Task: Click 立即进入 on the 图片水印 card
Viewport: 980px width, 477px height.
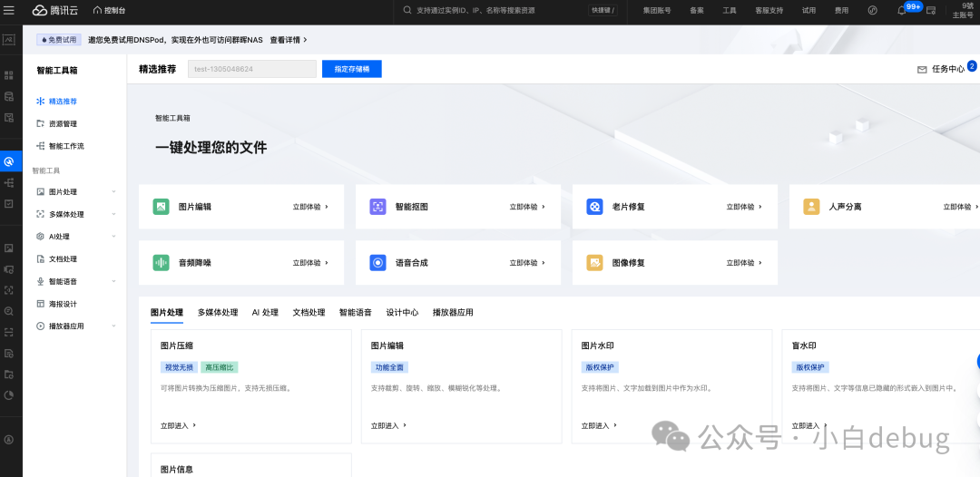Action: point(600,426)
